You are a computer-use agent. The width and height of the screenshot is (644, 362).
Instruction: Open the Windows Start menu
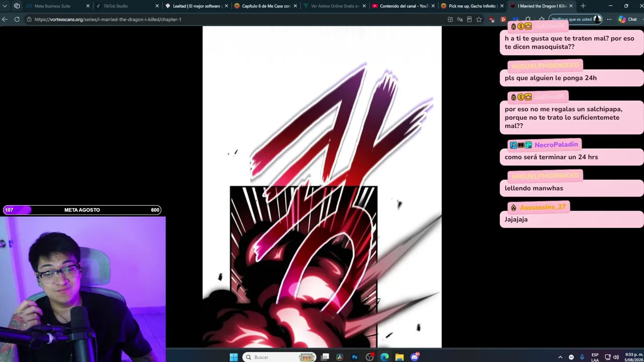(233, 357)
